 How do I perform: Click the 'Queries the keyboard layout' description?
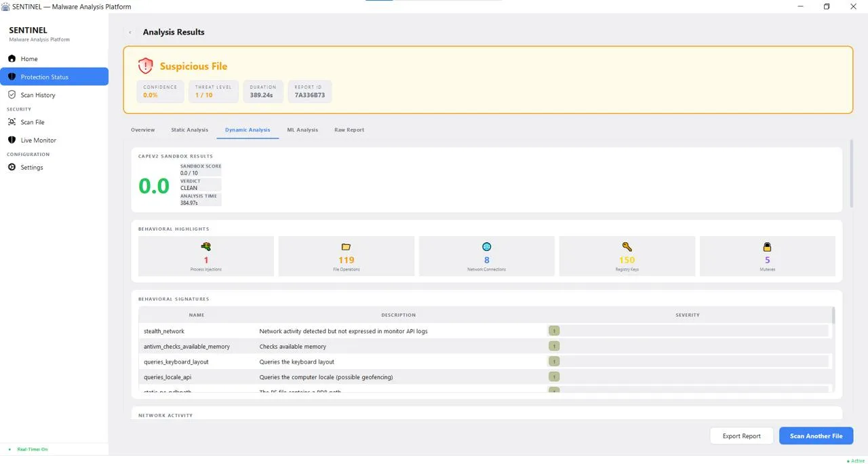point(297,362)
